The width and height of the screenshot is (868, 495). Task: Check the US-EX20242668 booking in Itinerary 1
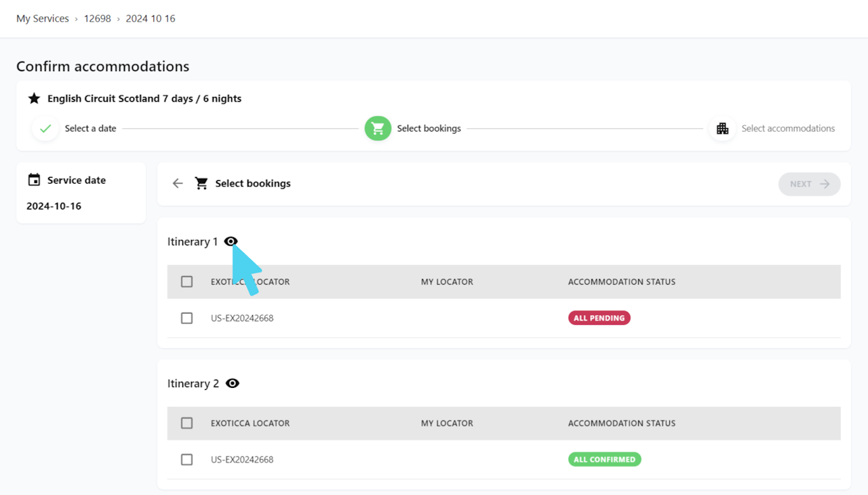[x=187, y=318]
